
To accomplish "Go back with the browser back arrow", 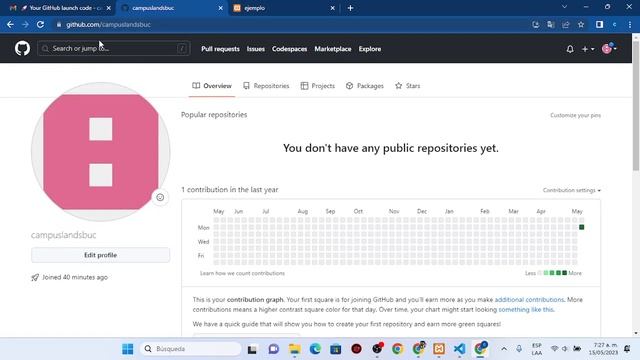I will point(10,24).
